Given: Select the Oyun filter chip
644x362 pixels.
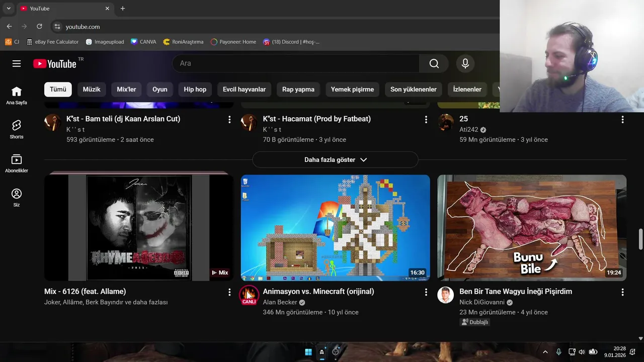Looking at the screenshot, I should (160, 89).
